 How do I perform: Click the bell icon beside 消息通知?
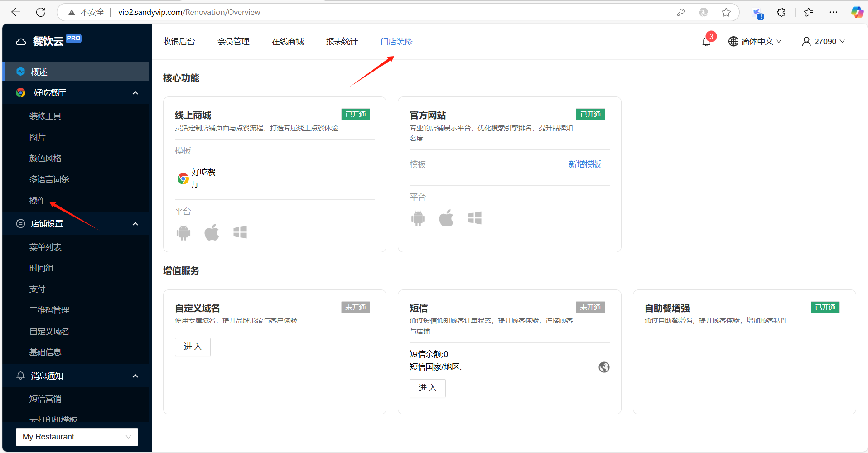(20, 376)
